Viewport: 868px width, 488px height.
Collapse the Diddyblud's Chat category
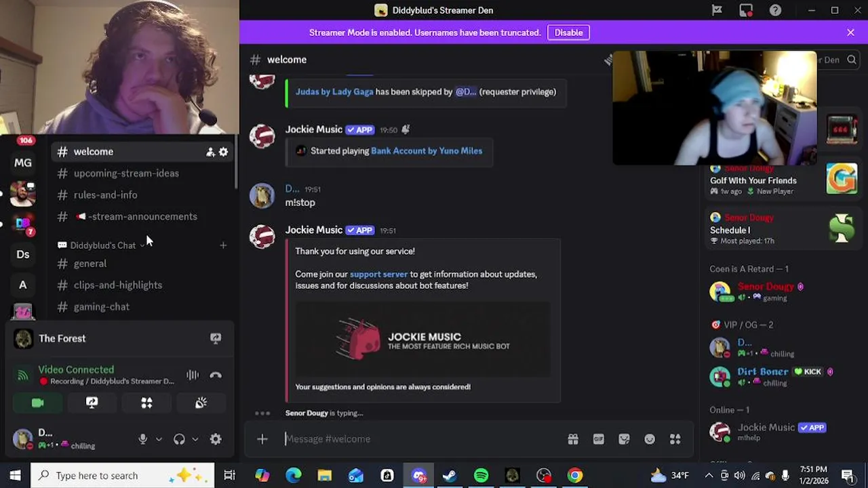pos(102,245)
